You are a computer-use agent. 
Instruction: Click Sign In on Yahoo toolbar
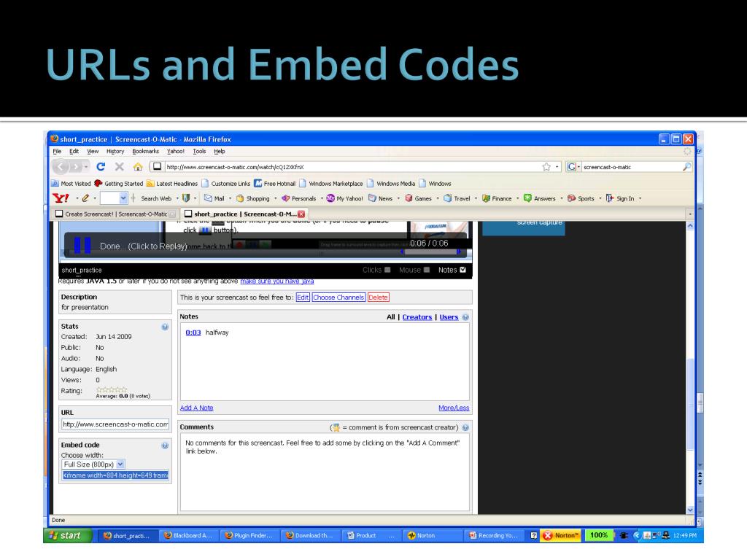[620, 198]
